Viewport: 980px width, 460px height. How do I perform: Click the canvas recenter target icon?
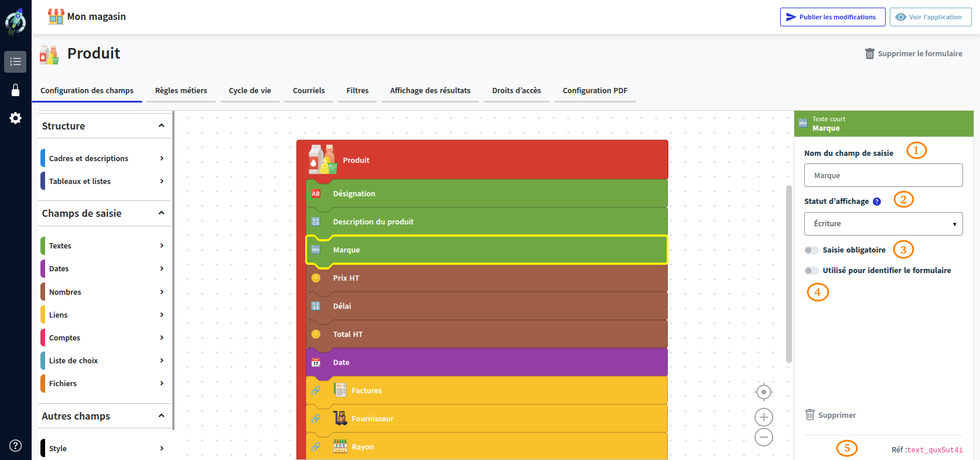(x=764, y=391)
